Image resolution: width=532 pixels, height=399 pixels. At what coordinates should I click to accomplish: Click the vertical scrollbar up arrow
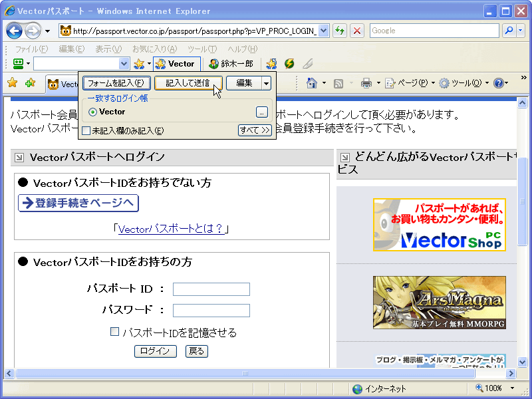[x=523, y=103]
